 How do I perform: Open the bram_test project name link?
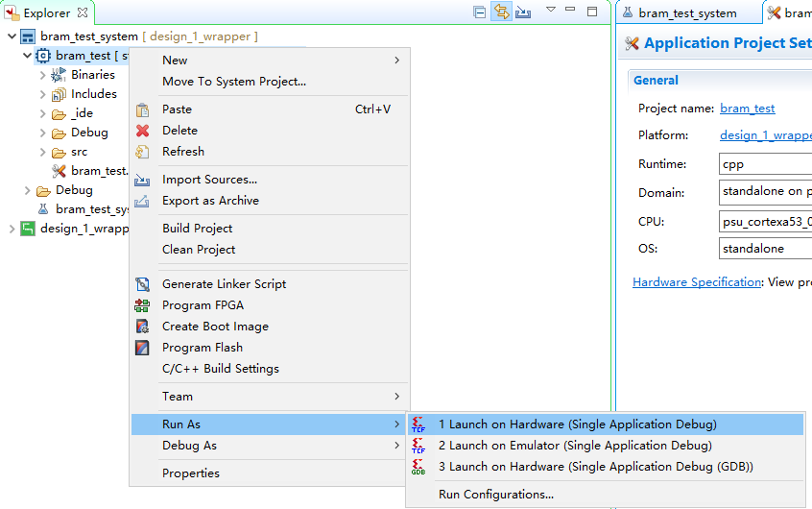click(748, 109)
